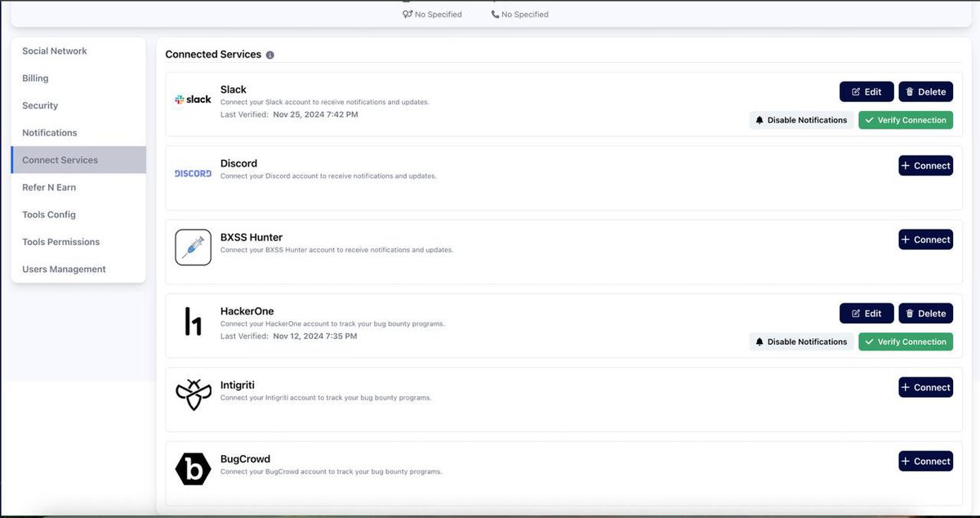
Task: Click the checkmark icon in HackerOne's Verify button
Action: coord(870,342)
